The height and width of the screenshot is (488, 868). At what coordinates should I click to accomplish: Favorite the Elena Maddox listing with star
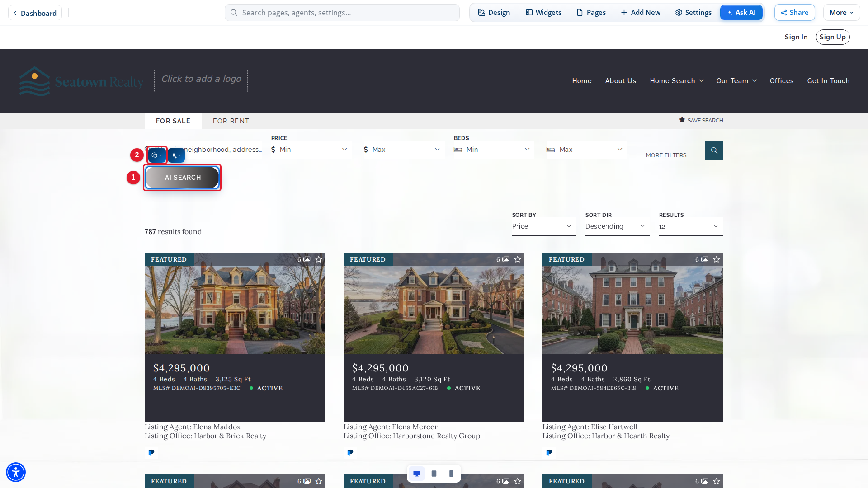click(319, 259)
